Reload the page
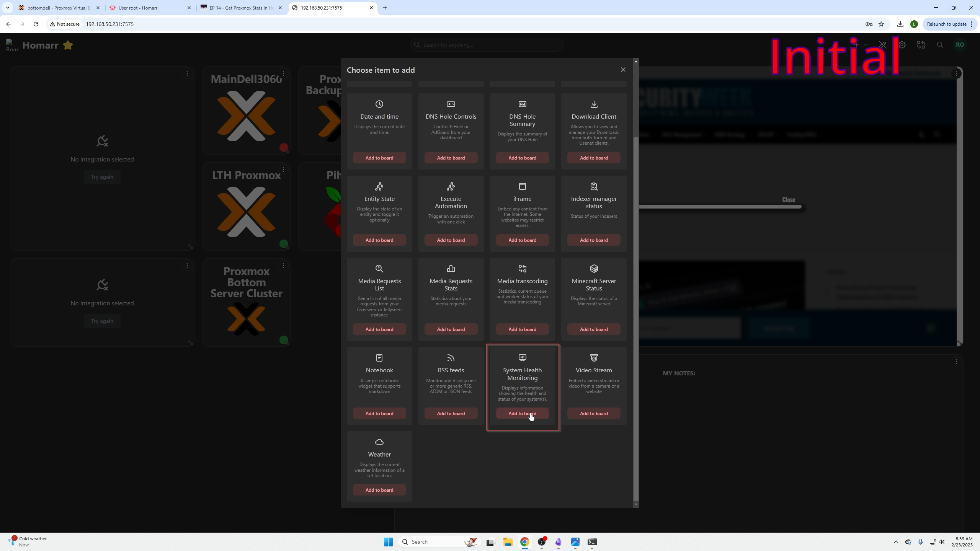 coord(36,24)
